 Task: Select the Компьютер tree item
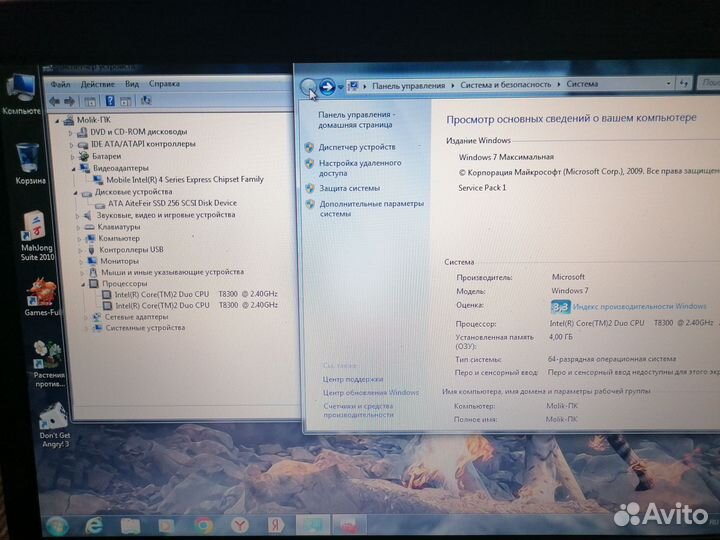(x=119, y=238)
